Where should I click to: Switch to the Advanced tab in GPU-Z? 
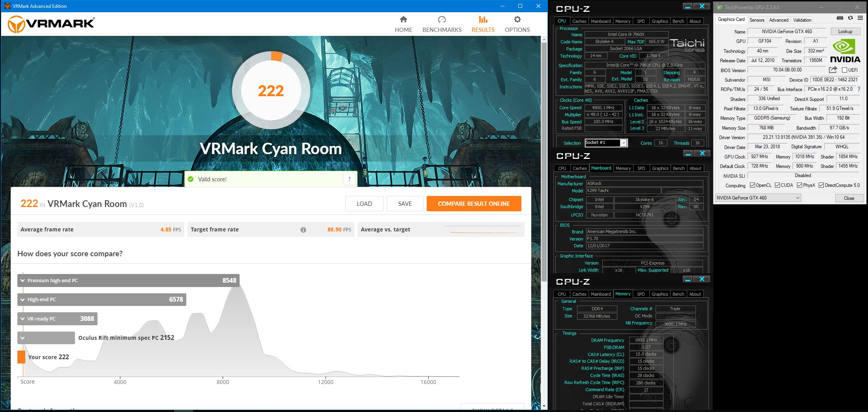pyautogui.click(x=779, y=20)
